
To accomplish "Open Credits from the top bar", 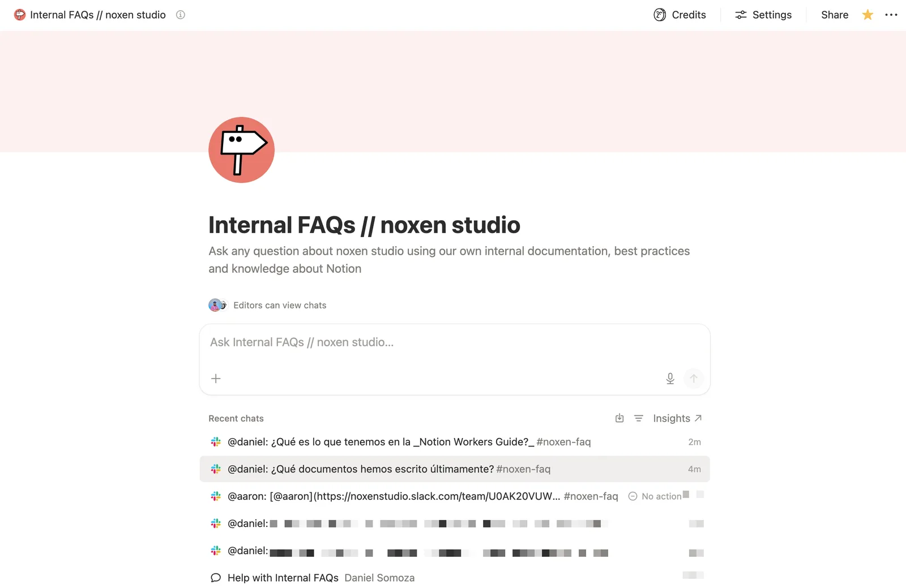I will click(679, 15).
